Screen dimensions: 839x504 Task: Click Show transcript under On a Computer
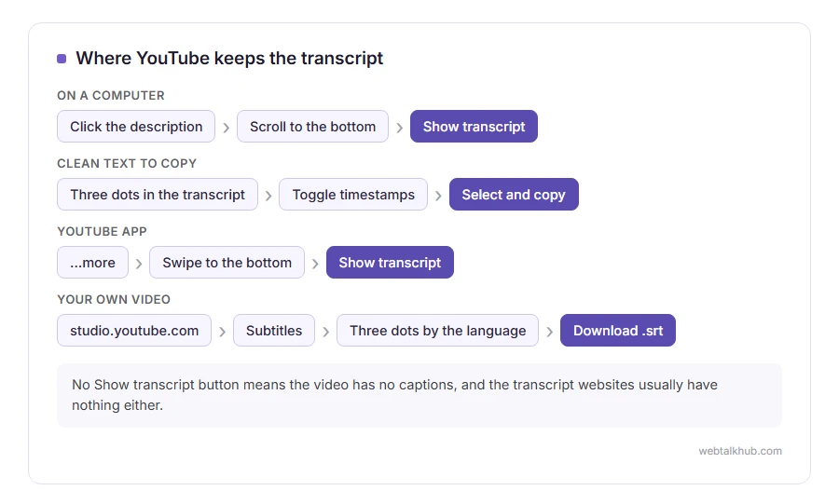coord(475,126)
